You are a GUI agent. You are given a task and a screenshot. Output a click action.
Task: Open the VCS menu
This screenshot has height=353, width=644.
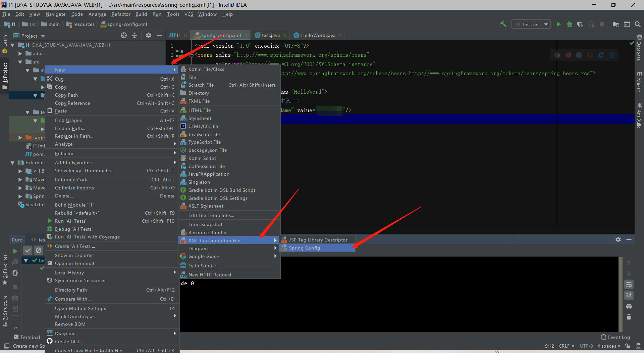click(189, 14)
